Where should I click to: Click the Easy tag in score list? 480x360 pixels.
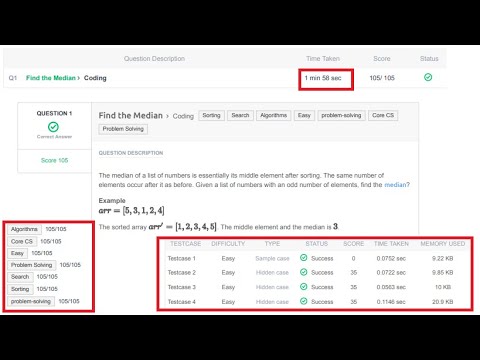17,253
